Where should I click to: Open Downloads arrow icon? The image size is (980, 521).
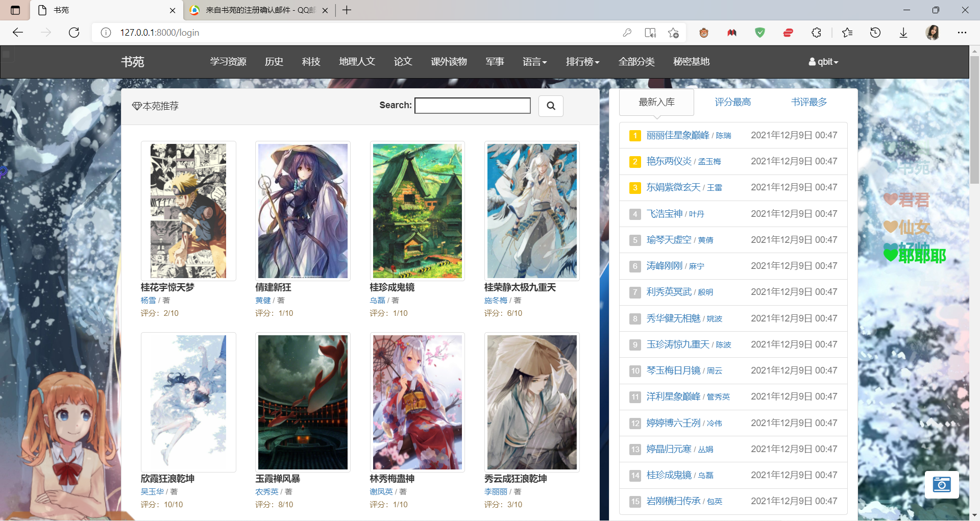(903, 33)
